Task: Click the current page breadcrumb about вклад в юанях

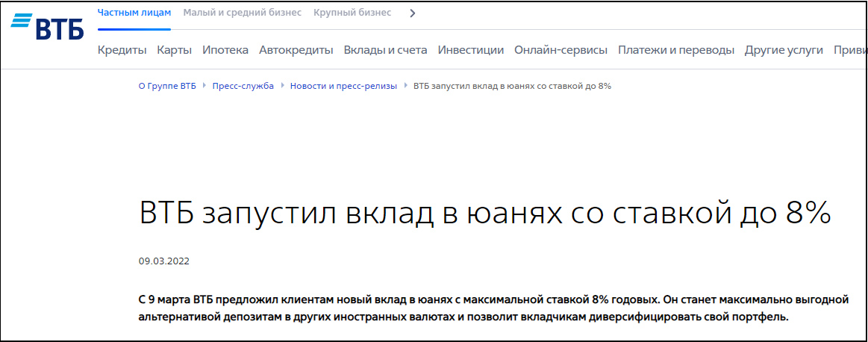Action: pos(513,87)
